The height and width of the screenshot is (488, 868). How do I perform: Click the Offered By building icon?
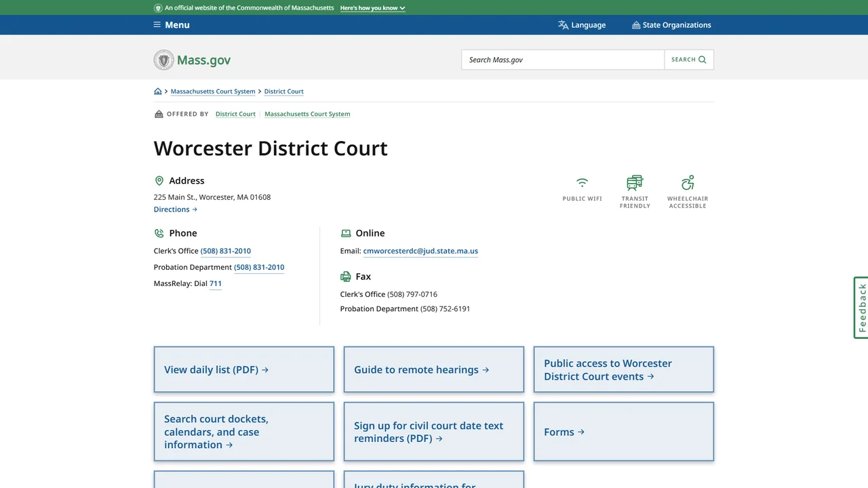[x=159, y=114]
